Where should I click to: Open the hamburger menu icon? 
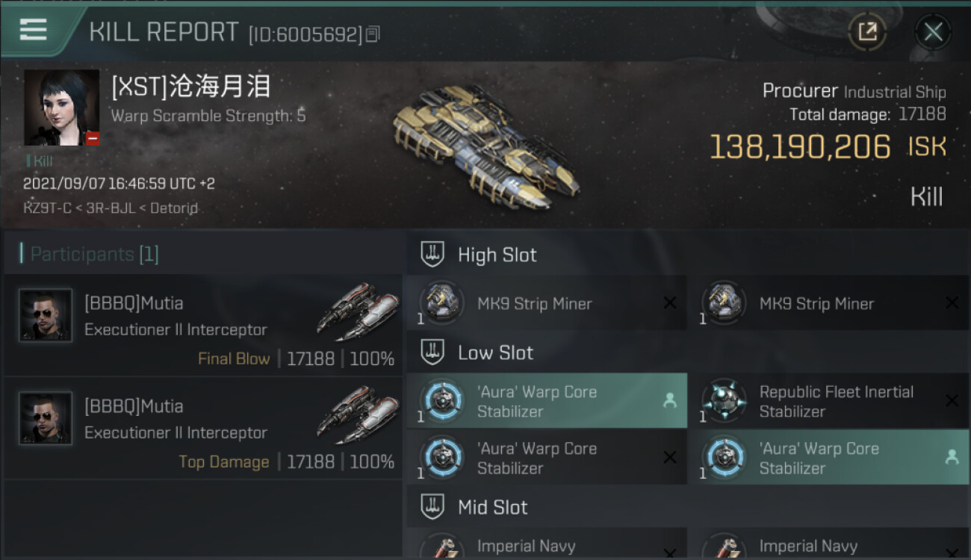(x=34, y=30)
